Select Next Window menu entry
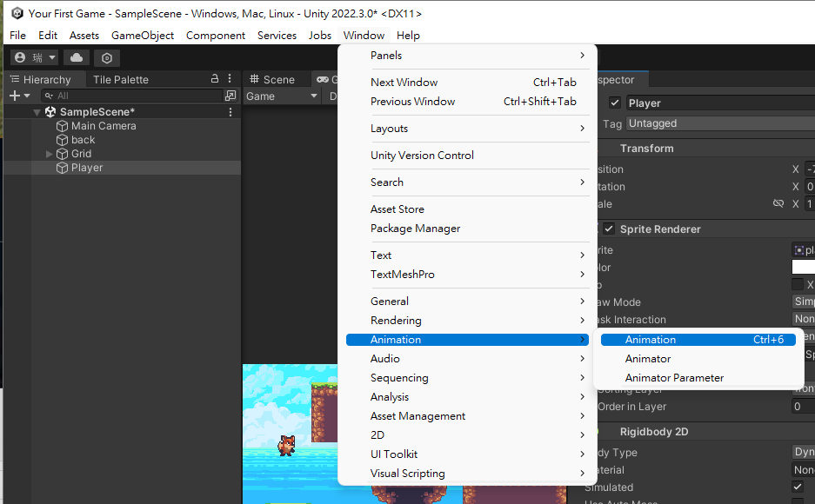The height and width of the screenshot is (504, 815). coord(467,83)
